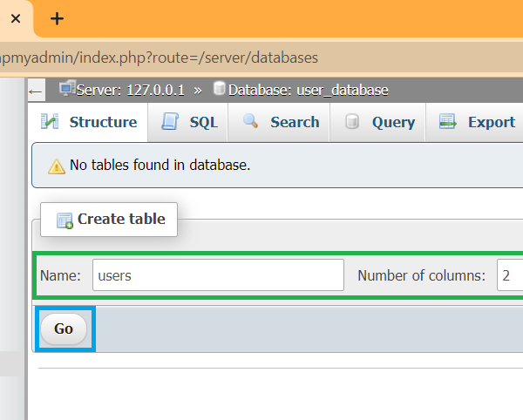Click the Query tab's cylinder icon
523x420 pixels.
tap(353, 122)
